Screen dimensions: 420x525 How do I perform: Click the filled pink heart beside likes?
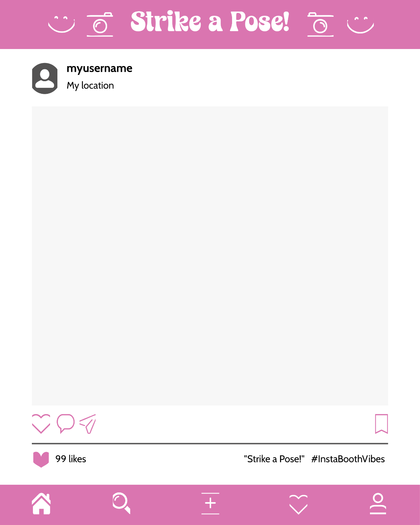[41, 460]
